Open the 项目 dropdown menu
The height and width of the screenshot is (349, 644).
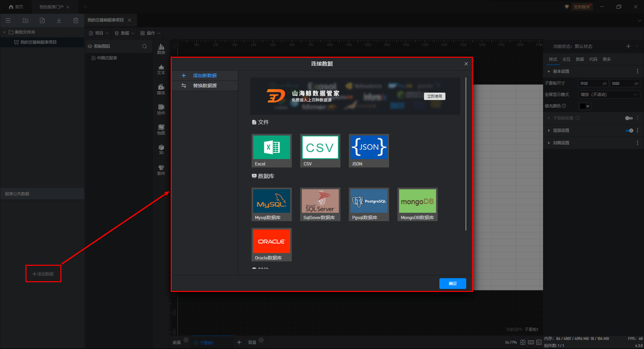[99, 33]
